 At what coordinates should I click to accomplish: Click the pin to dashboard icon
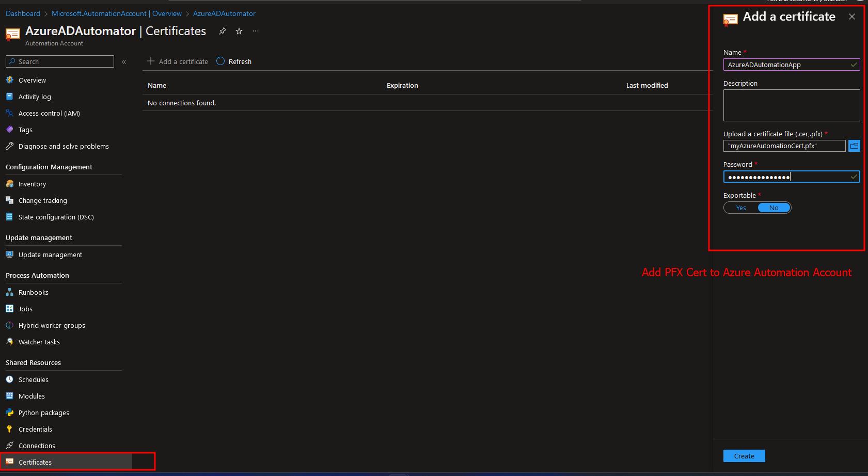click(223, 31)
